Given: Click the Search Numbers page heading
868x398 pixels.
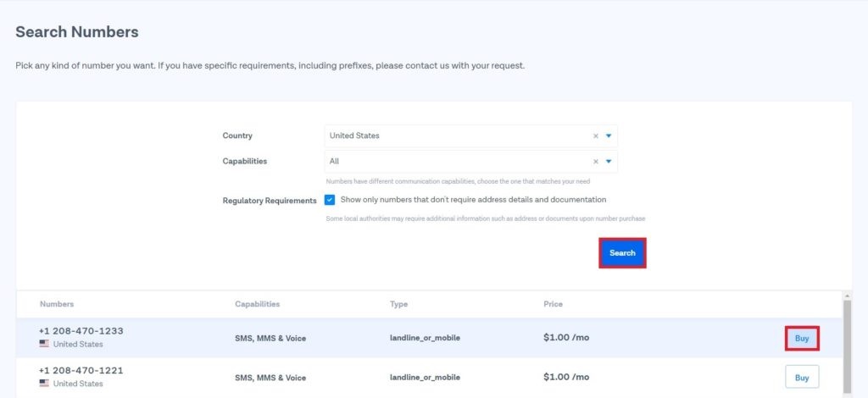Looking at the screenshot, I should [77, 32].
